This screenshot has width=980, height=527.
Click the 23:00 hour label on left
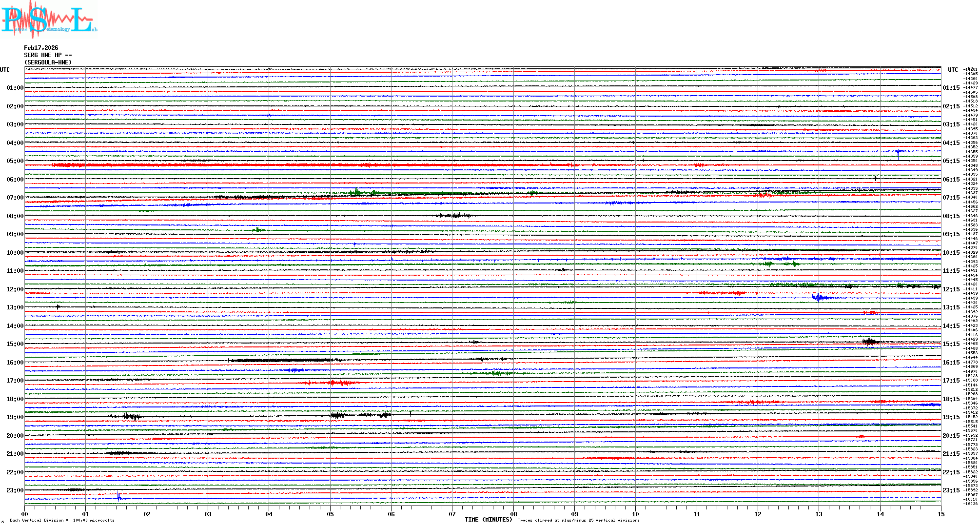tap(15, 490)
